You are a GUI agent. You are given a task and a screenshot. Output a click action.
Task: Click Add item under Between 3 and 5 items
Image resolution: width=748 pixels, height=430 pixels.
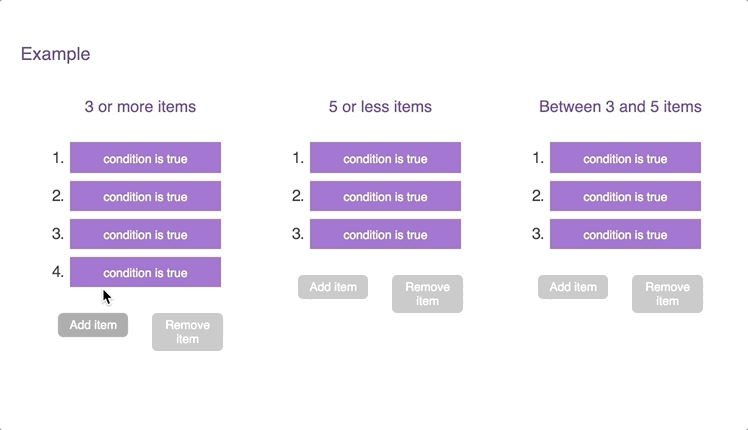(x=573, y=287)
